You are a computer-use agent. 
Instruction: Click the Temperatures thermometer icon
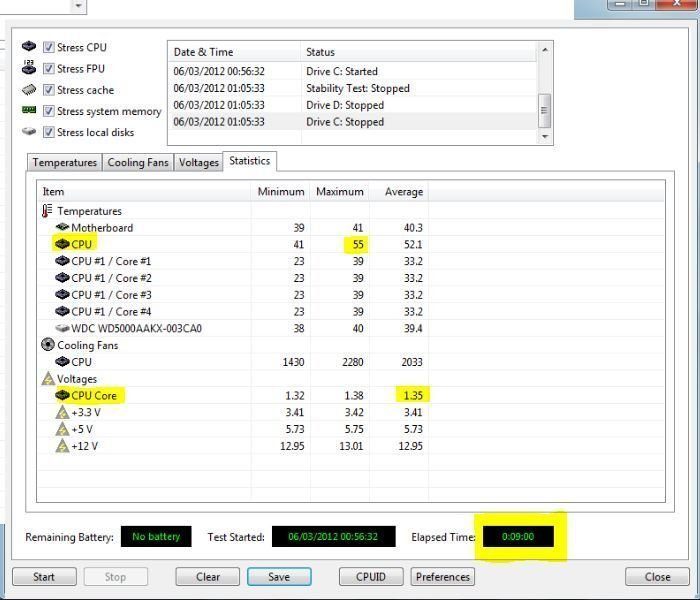coord(47,211)
